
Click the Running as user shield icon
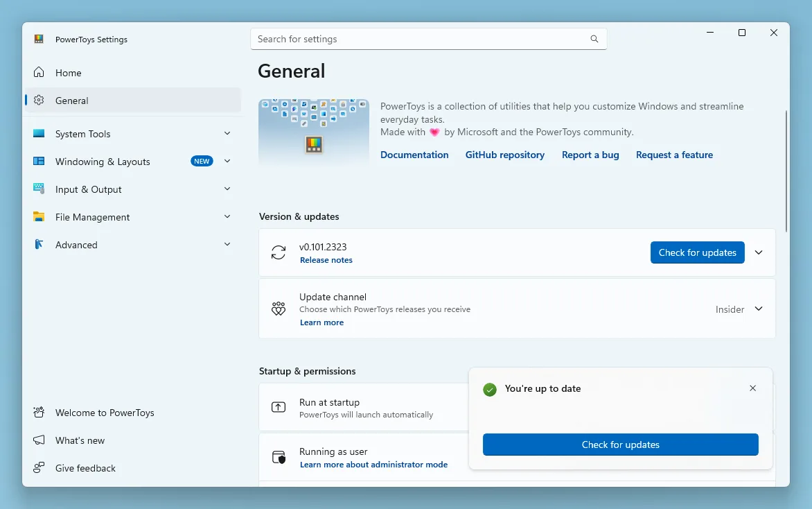(x=279, y=457)
